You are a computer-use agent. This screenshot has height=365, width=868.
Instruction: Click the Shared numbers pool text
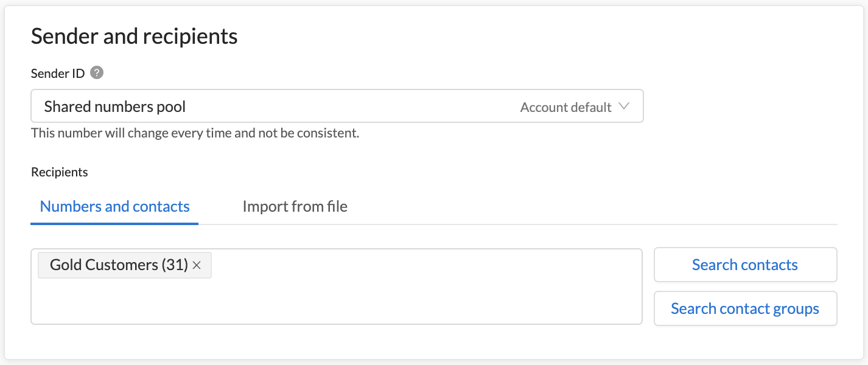click(115, 107)
